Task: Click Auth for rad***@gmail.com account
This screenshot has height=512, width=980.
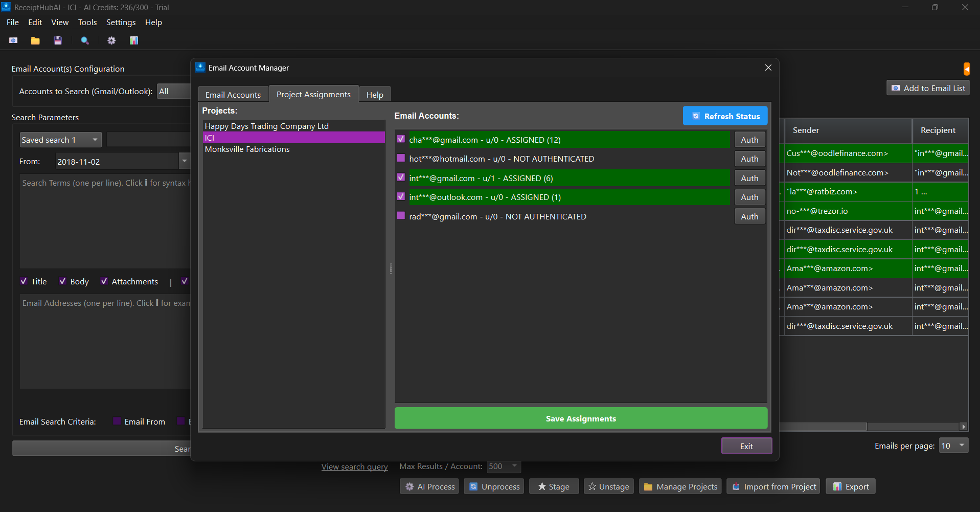Action: 749,216
